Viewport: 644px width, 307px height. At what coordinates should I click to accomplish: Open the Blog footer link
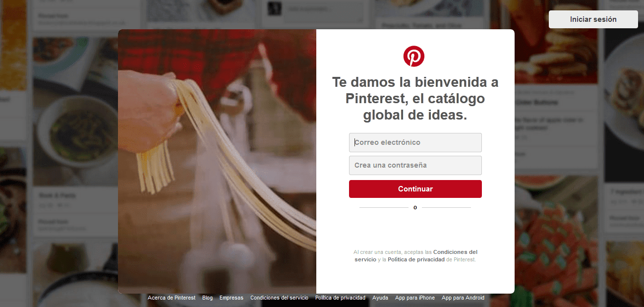(207, 298)
